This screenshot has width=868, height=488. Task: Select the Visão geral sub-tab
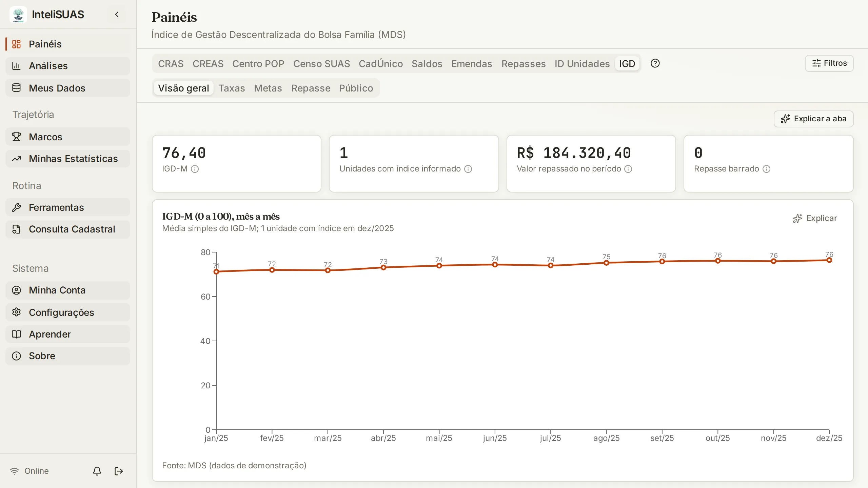183,88
